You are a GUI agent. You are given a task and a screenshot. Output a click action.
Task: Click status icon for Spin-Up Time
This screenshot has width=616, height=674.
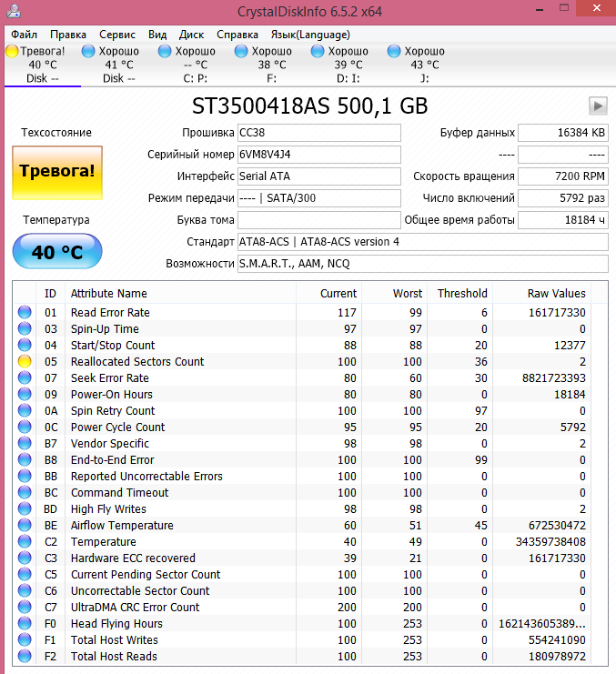pos(25,328)
